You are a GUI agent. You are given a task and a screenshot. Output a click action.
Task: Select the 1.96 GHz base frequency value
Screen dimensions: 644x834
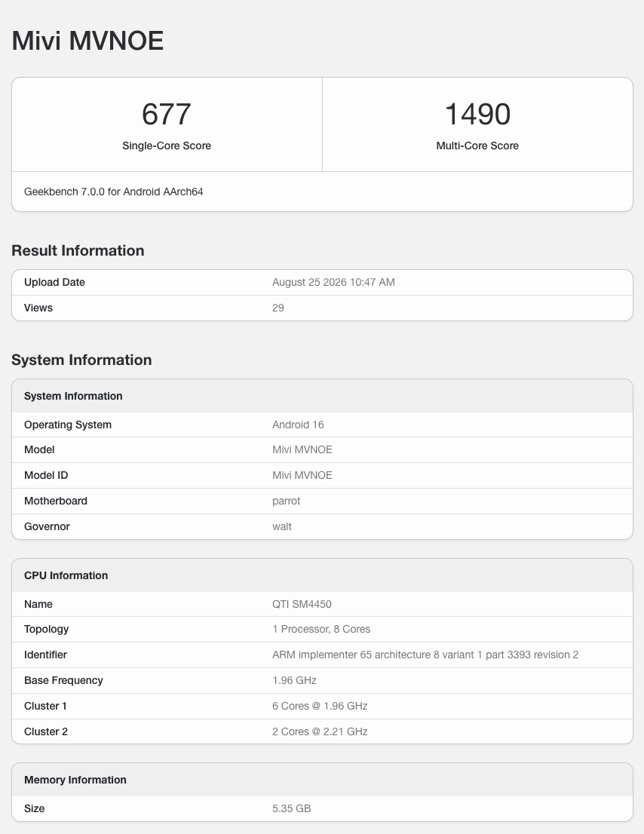coord(294,680)
